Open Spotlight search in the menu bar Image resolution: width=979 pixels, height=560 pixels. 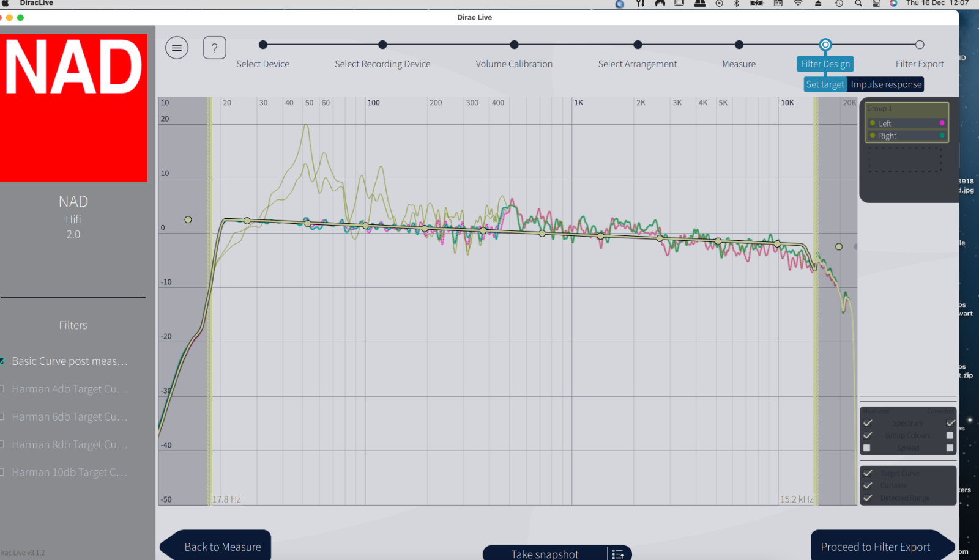point(858,4)
